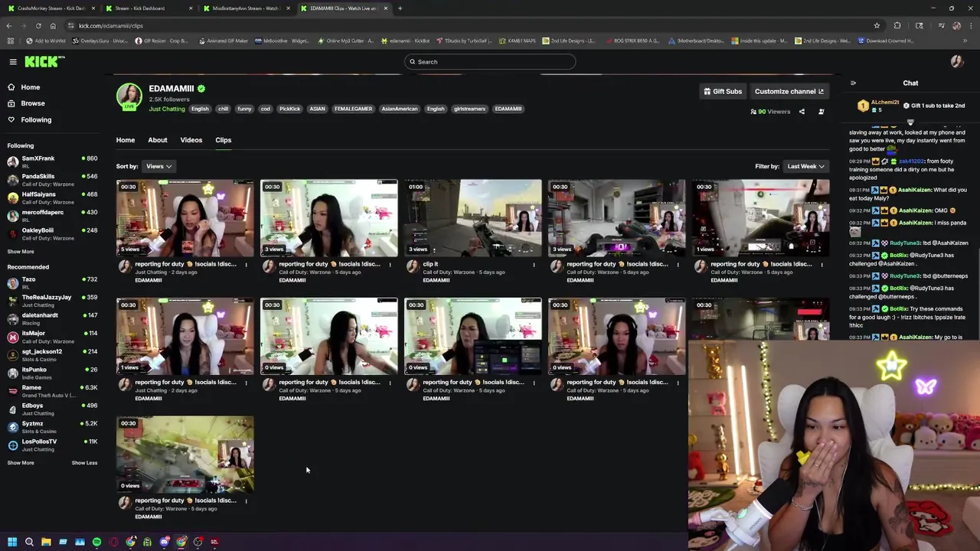Open EDAMAMIII channel avatar
The height and width of the screenshot is (551, 980).
[x=129, y=96]
